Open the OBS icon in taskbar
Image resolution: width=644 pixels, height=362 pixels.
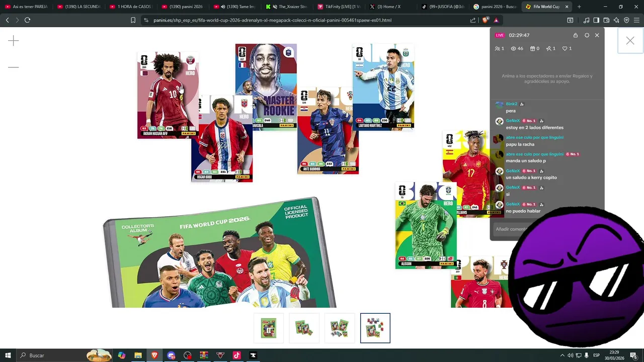coord(188,355)
